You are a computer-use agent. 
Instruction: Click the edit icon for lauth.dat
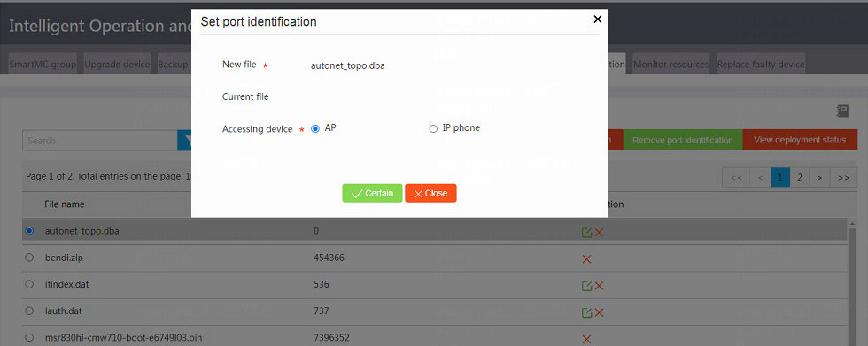click(586, 312)
